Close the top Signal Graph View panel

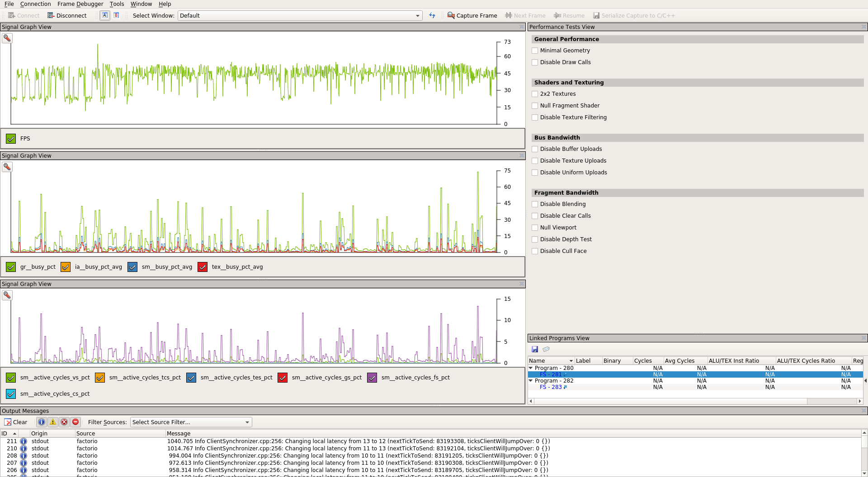pyautogui.click(x=522, y=27)
